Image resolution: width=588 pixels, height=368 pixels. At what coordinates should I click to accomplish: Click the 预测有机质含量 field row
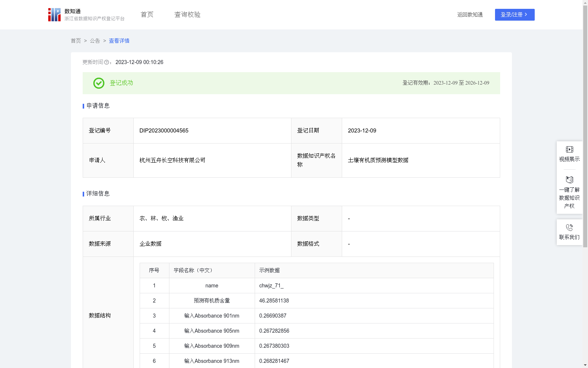(x=317, y=301)
